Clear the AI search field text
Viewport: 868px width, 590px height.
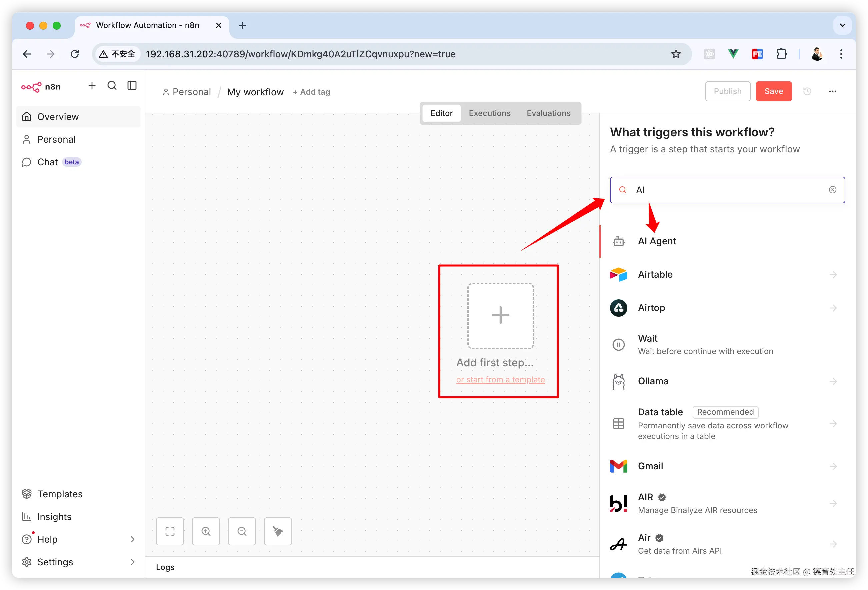point(833,190)
